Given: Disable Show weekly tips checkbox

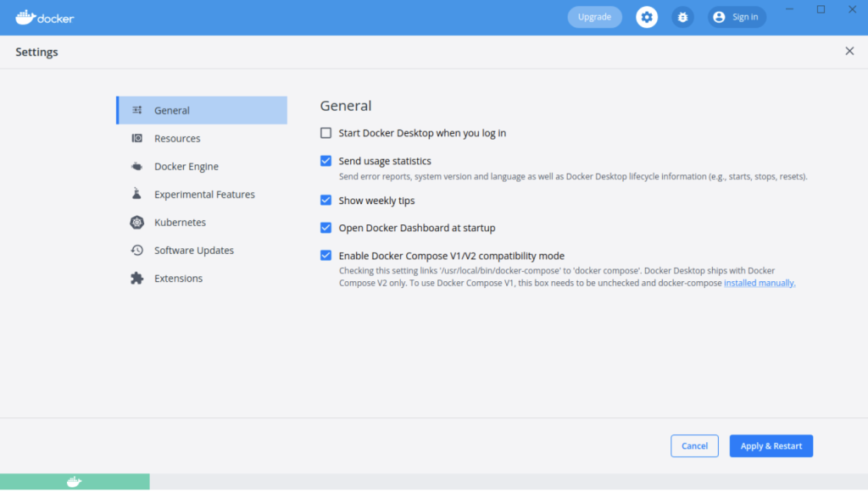Looking at the screenshot, I should coord(326,201).
